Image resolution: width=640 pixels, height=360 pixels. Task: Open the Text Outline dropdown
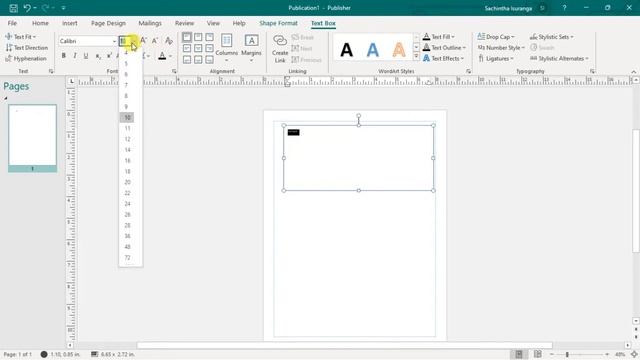(x=444, y=48)
